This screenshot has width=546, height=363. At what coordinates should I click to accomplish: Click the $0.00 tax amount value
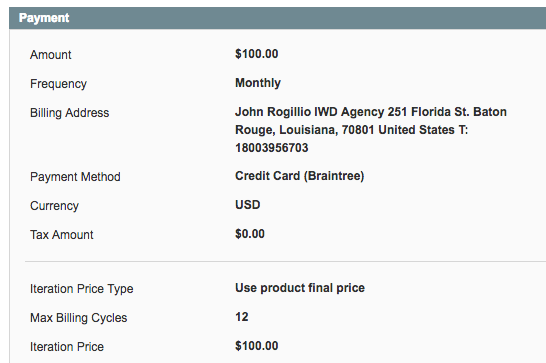[x=250, y=234]
